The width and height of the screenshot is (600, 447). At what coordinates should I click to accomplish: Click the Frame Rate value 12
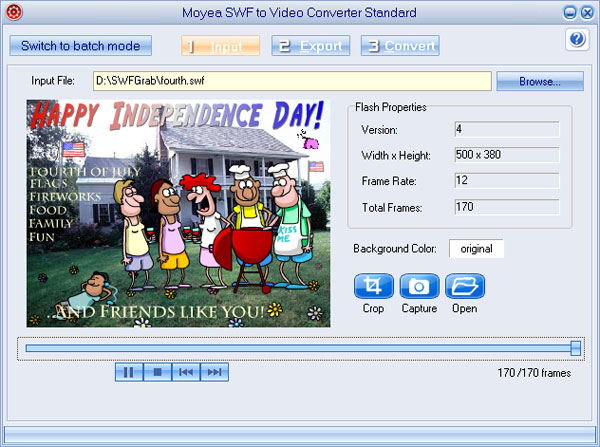tap(507, 181)
